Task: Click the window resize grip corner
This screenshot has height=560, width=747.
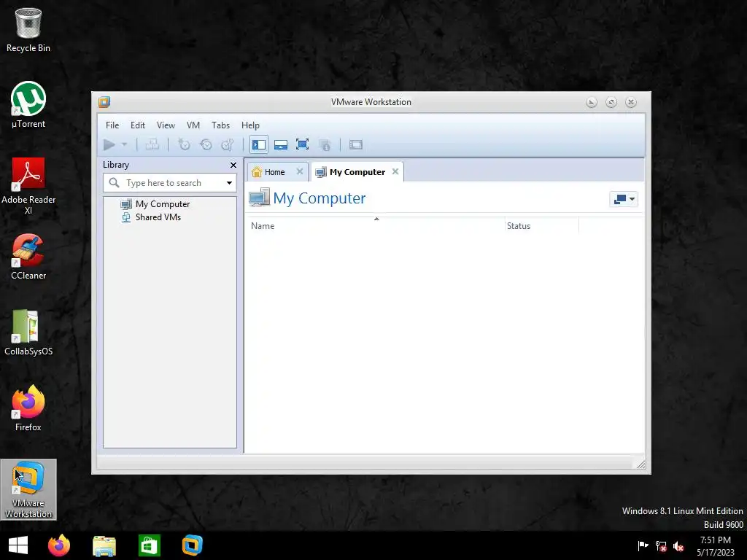Action: 640,464
